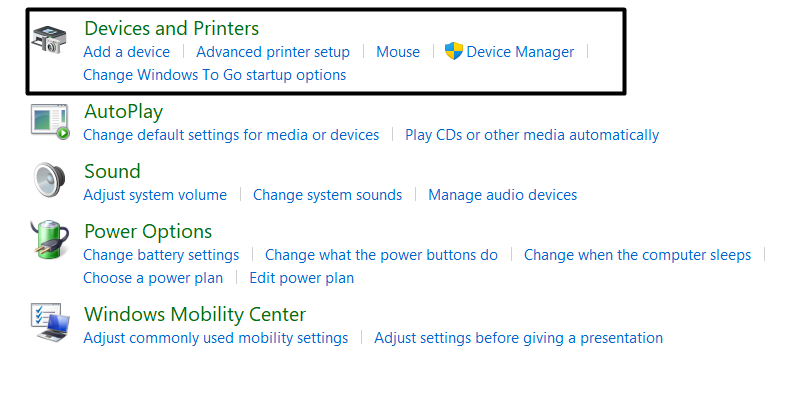Open Choose a power plan link
798x401 pixels.
[153, 278]
